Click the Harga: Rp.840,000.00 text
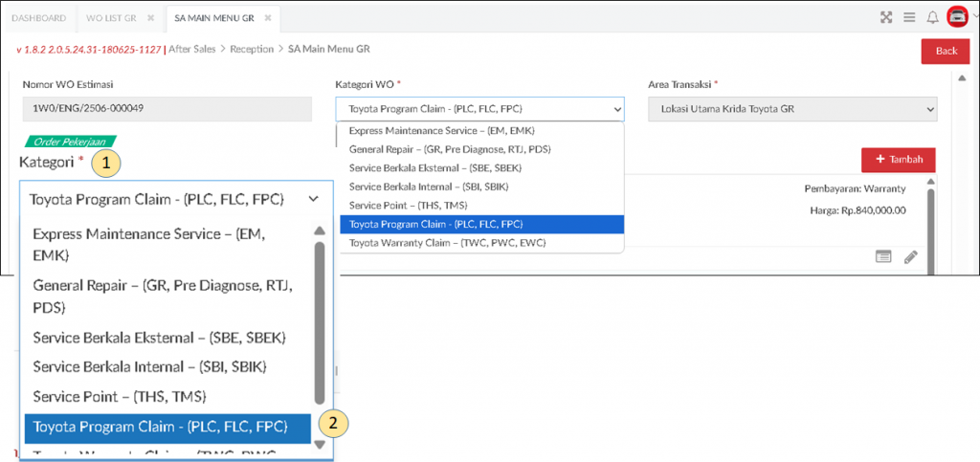 (857, 210)
